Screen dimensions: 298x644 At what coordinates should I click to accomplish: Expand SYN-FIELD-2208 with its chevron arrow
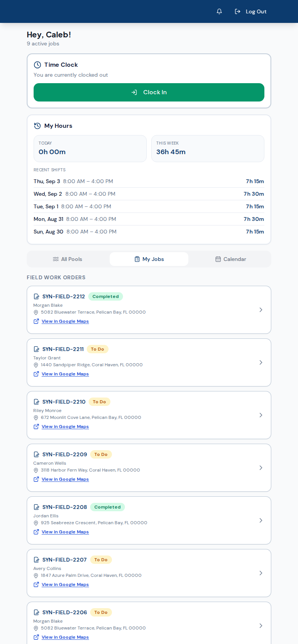pos(261,520)
